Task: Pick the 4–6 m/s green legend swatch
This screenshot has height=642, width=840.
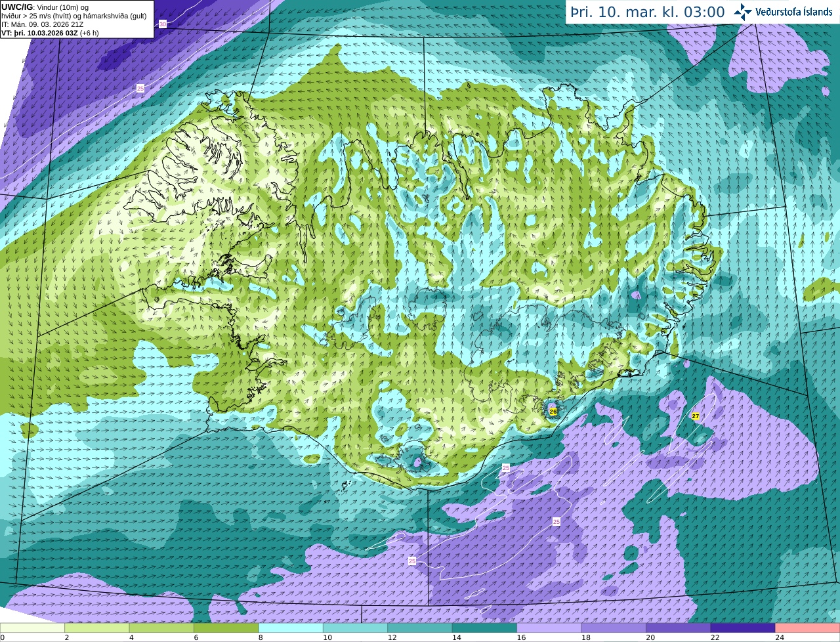Action: (x=161, y=628)
